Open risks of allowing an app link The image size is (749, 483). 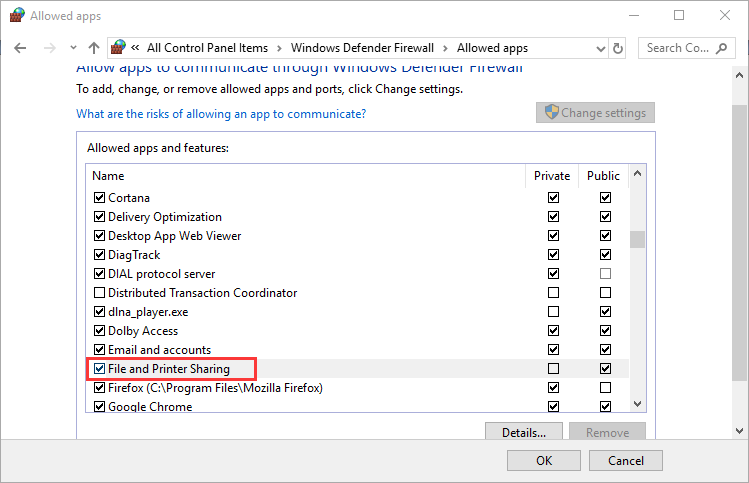[x=221, y=114]
